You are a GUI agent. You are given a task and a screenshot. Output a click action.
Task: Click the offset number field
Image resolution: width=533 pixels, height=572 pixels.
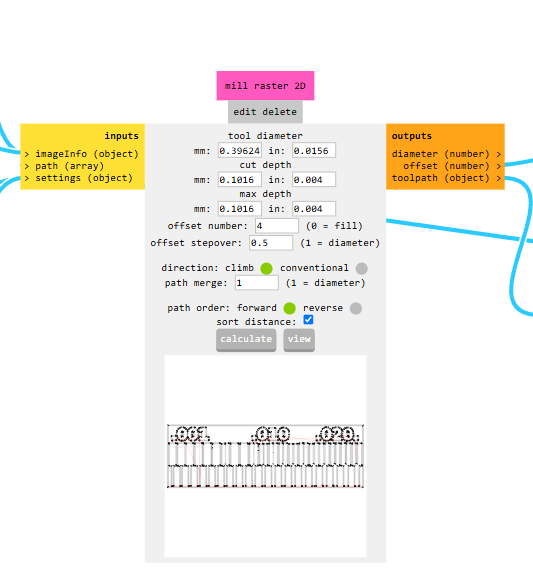277,226
